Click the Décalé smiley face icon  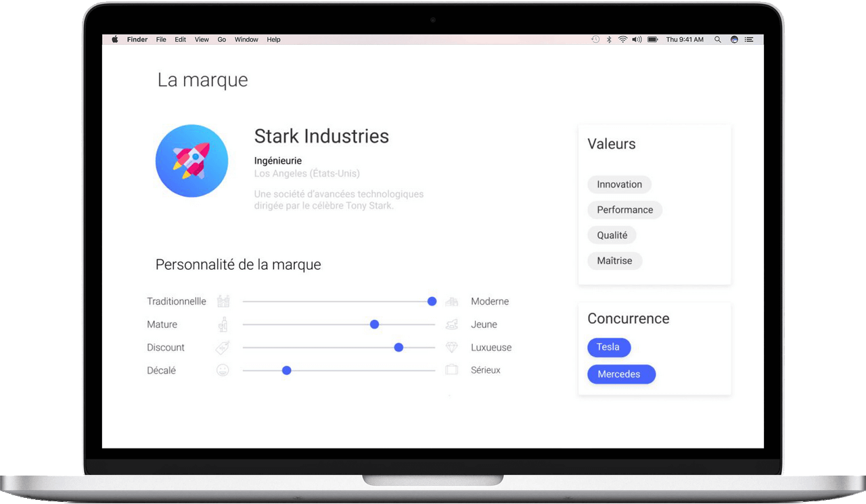(x=223, y=370)
